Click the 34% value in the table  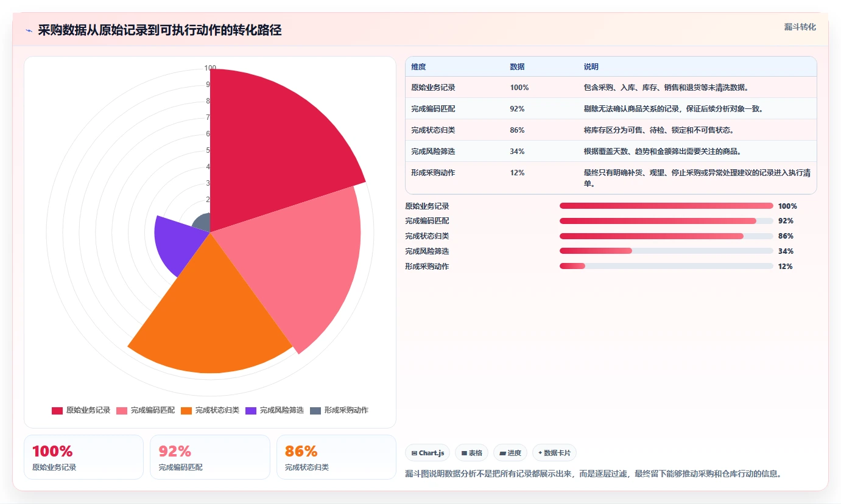517,152
